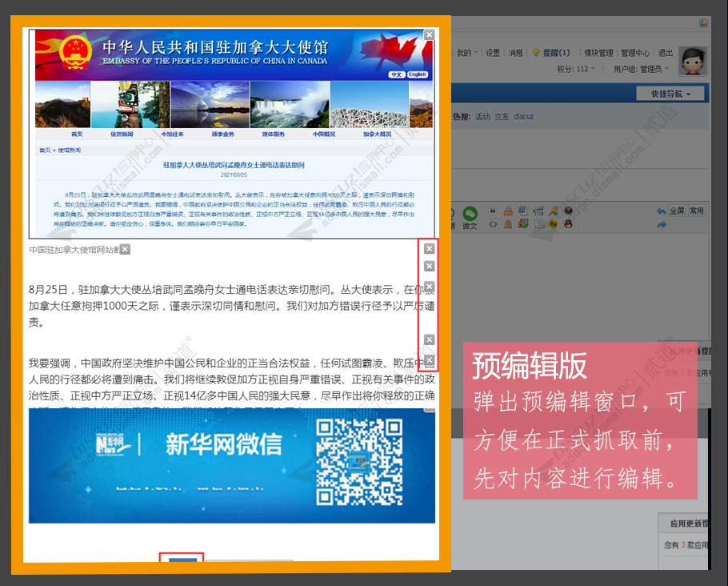Screen dimensions: 728x586
Task: Click the picture download icon in editor toolbar
Action: pos(522,224)
